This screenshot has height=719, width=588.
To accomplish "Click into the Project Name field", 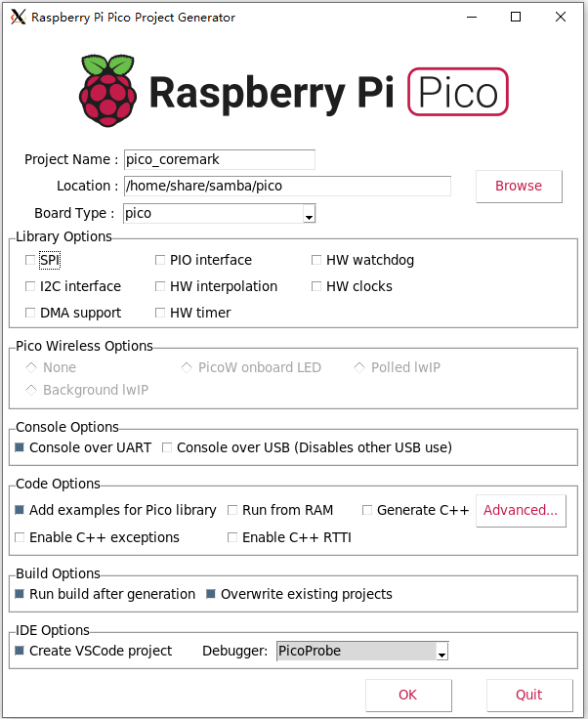I will pos(220,159).
